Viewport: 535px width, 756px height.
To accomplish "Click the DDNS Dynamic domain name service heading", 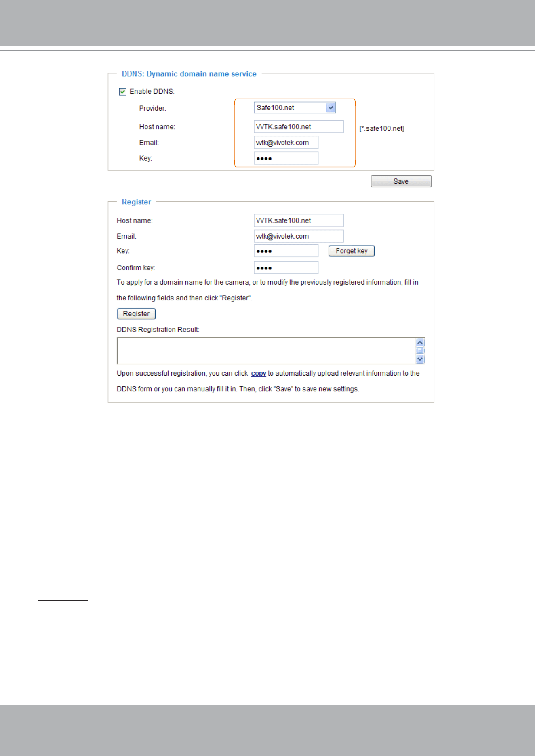I will coord(189,74).
